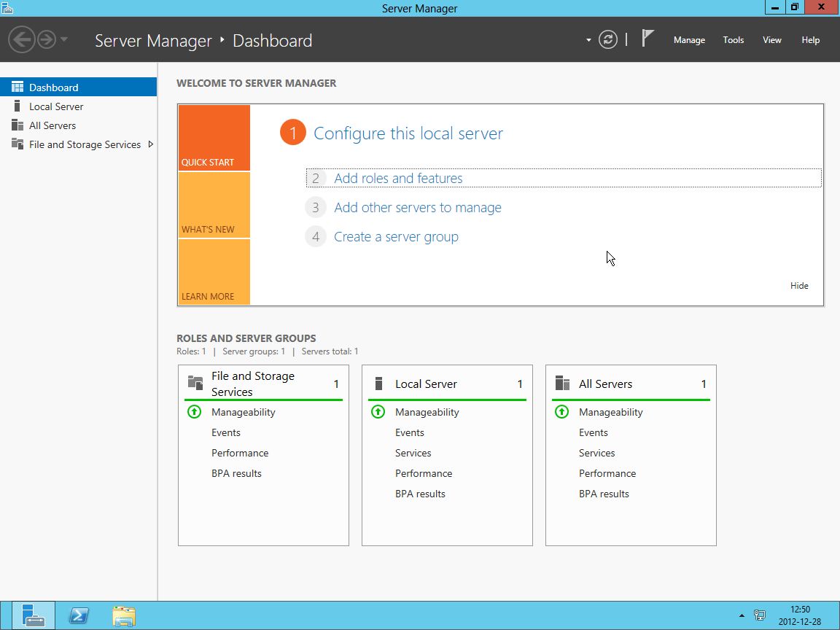This screenshot has width=840, height=630.
Task: Click Server Manager taskbar icon
Action: [34, 615]
